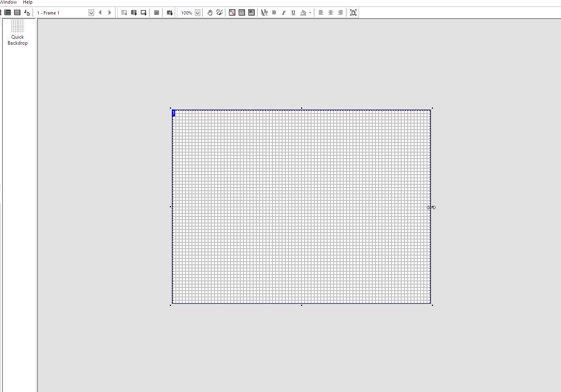The width and height of the screenshot is (561, 392).
Task: Go to the next frame arrow
Action: pyautogui.click(x=109, y=12)
